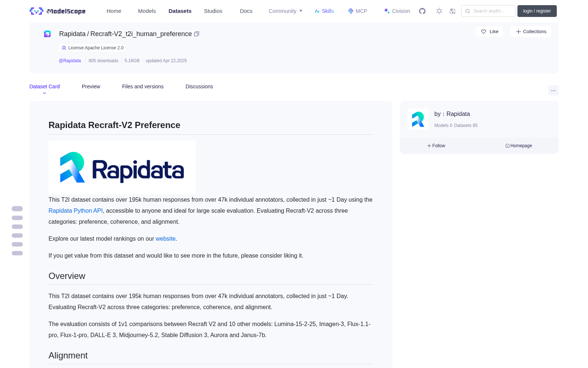The height and width of the screenshot is (368, 588).
Task: Click the heart Like button
Action: [489, 32]
